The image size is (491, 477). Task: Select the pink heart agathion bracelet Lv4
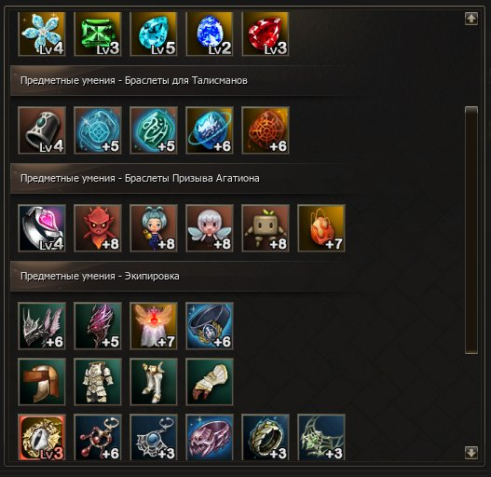click(42, 228)
